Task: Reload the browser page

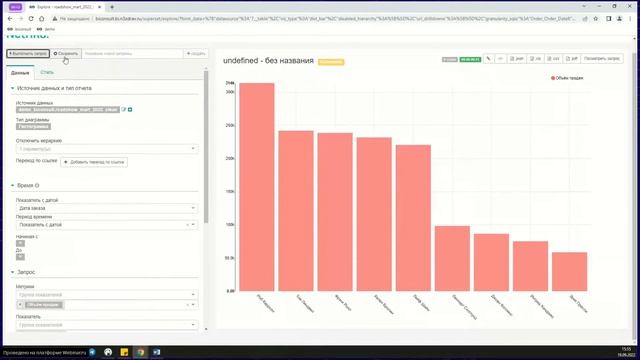Action: coord(31,19)
